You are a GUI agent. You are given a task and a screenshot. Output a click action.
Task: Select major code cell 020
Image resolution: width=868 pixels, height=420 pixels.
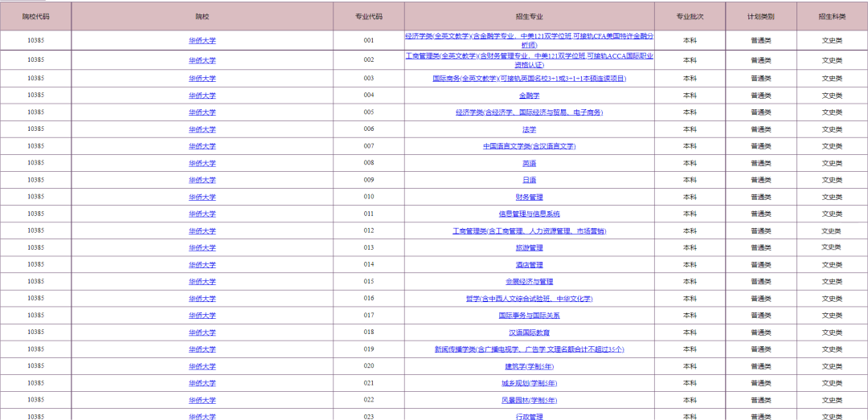369,365
